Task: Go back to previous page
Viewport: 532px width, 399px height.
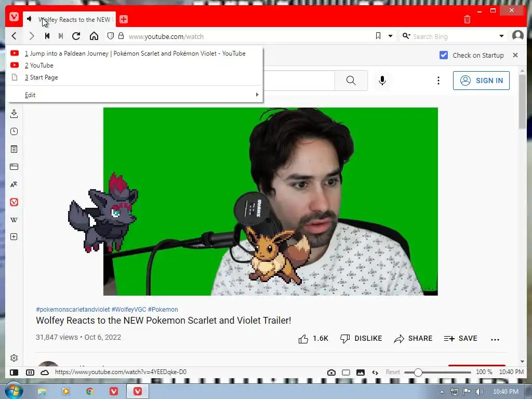Action: click(x=14, y=36)
